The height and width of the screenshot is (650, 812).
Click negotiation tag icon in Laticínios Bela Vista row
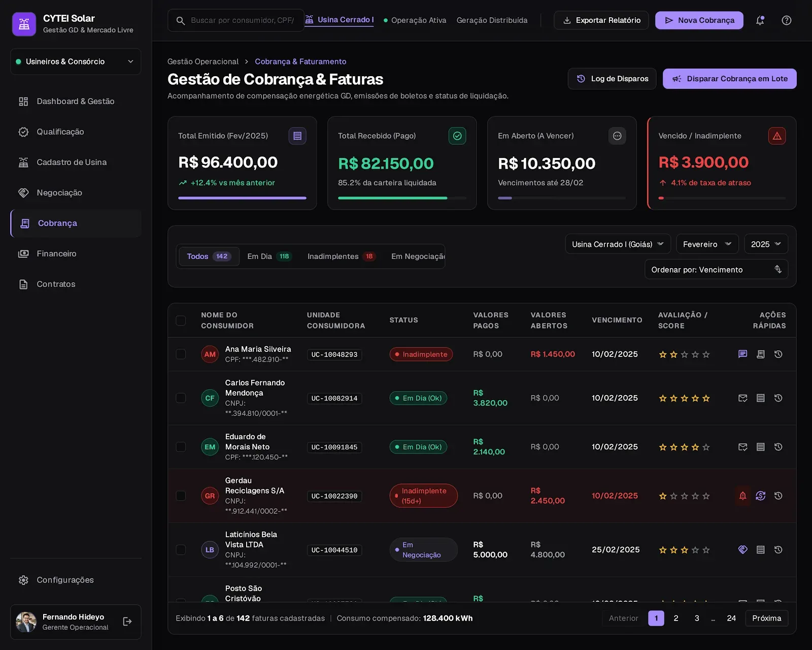click(742, 549)
